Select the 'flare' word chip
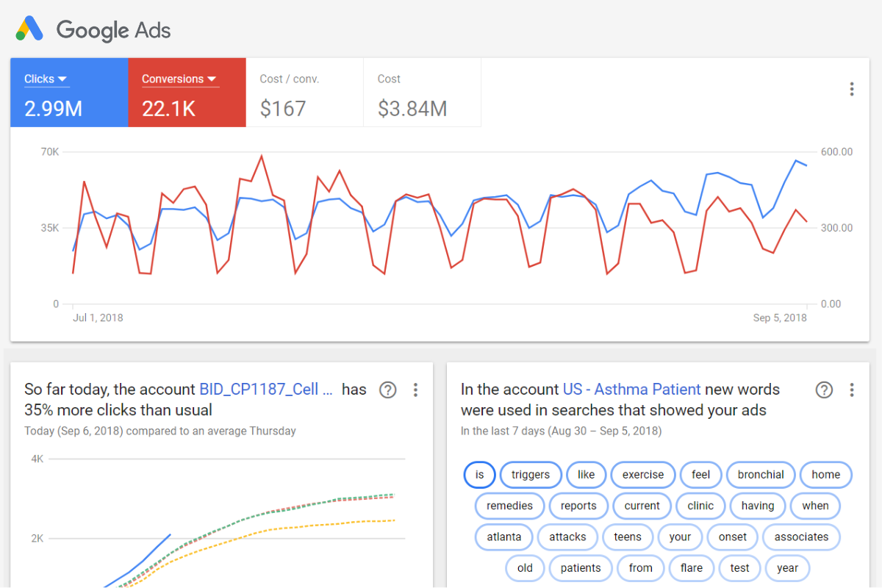Image resolution: width=882 pixels, height=588 pixels. [692, 567]
